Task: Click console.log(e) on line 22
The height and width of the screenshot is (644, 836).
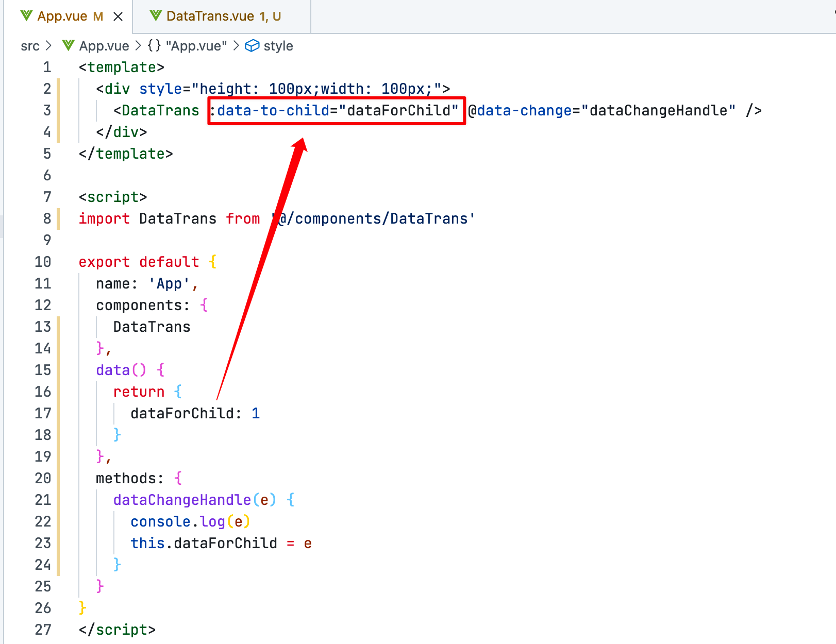Action: coord(191,522)
